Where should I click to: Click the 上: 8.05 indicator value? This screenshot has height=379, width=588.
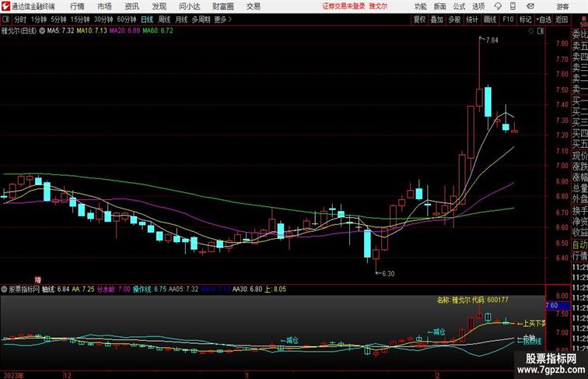275,290
